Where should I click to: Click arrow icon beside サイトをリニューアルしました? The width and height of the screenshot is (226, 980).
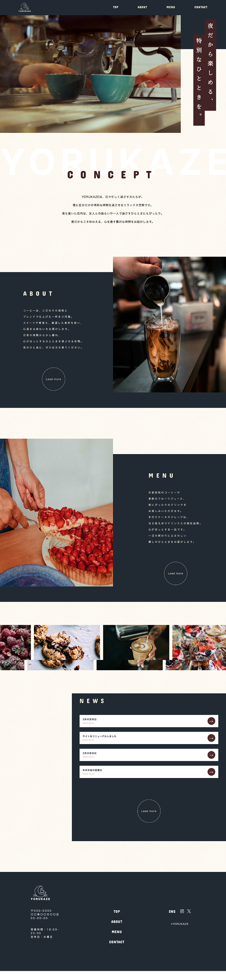[x=211, y=738]
